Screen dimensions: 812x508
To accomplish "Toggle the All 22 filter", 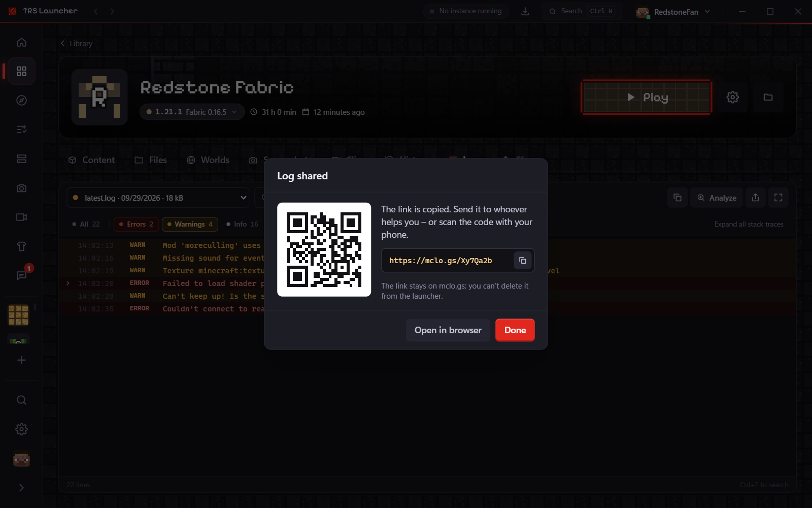I will [86, 224].
